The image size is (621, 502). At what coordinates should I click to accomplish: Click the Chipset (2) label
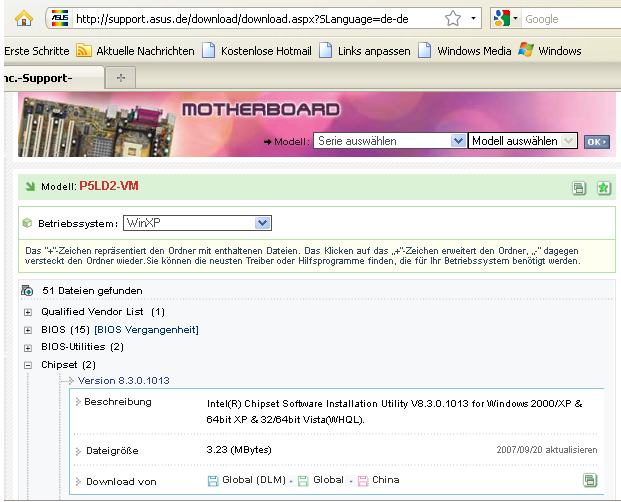tap(69, 365)
